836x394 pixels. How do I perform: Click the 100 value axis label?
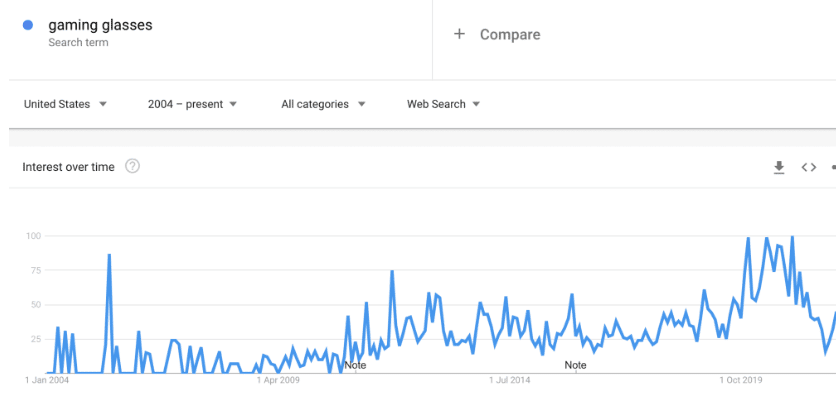coord(34,236)
